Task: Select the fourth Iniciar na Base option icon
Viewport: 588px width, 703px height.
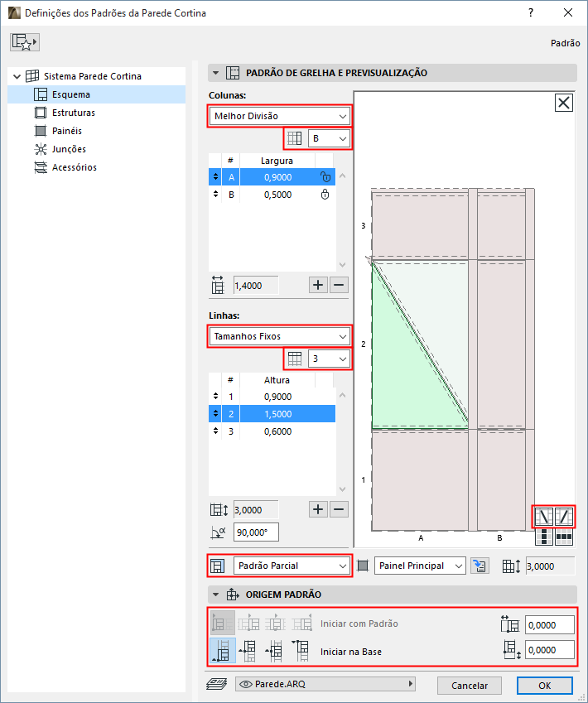Action: point(301,651)
